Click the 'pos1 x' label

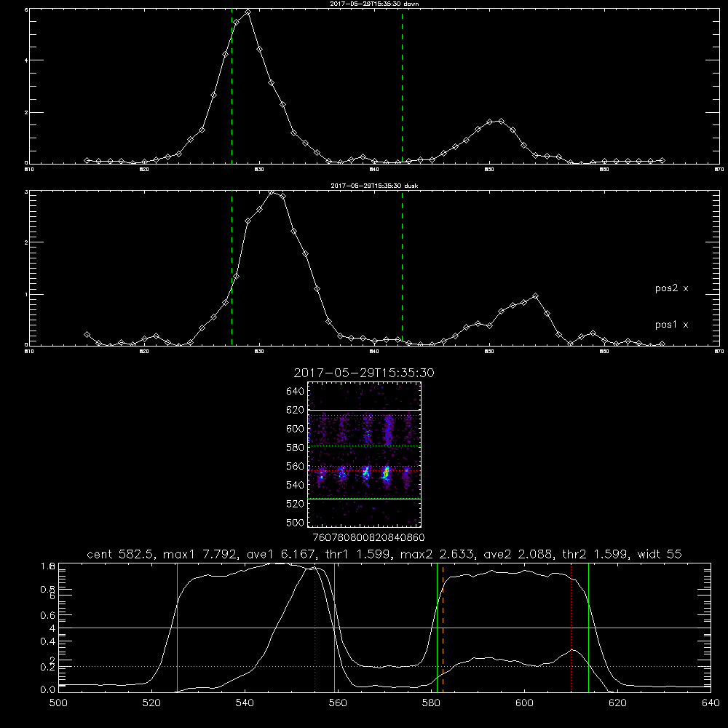tap(671, 325)
